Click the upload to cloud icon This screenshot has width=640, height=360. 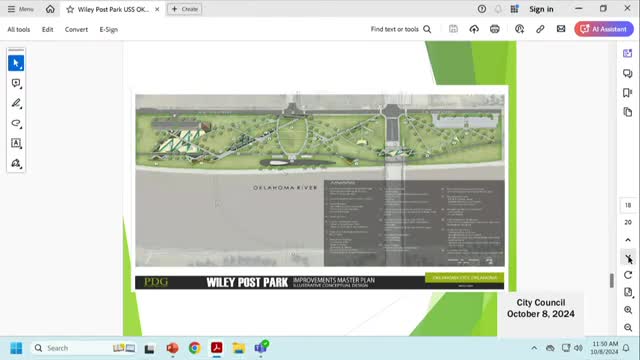pos(474,29)
